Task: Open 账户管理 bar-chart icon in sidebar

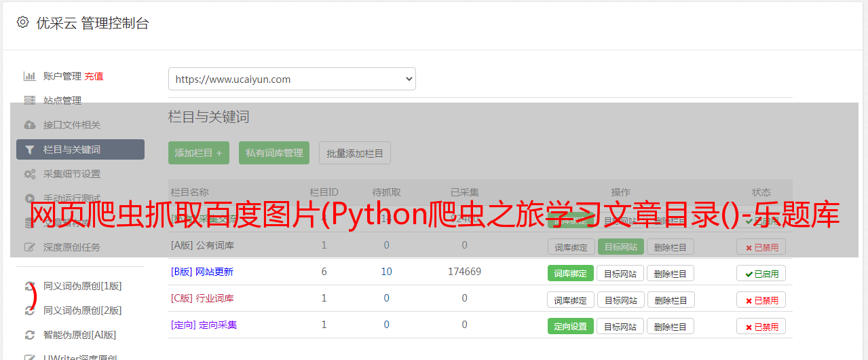Action: (x=30, y=76)
